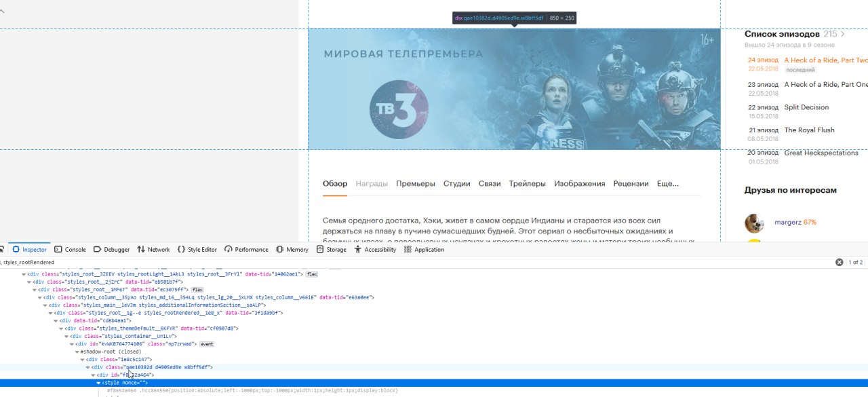Select the highlighted style nonce row
This screenshot has width=868, height=397.
pyautogui.click(x=434, y=383)
